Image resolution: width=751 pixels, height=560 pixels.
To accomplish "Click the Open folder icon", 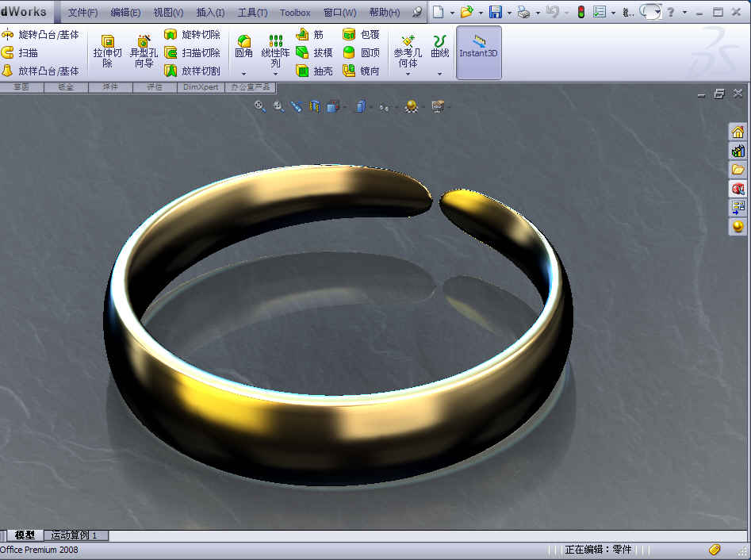I will (x=466, y=12).
